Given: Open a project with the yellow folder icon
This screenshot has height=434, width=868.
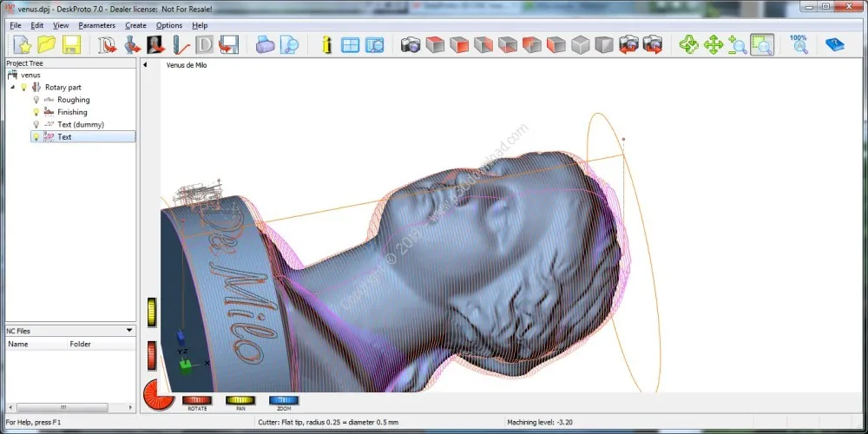Looking at the screenshot, I should pos(47,45).
